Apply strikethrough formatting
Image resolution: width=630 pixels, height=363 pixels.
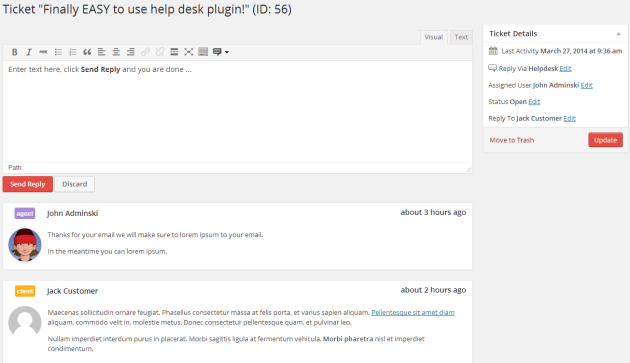pos(43,52)
